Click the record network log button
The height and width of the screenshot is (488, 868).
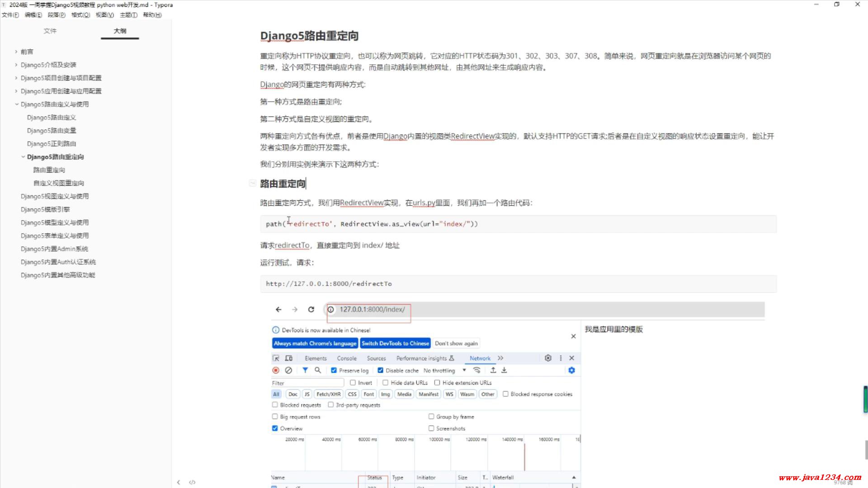coord(276,370)
